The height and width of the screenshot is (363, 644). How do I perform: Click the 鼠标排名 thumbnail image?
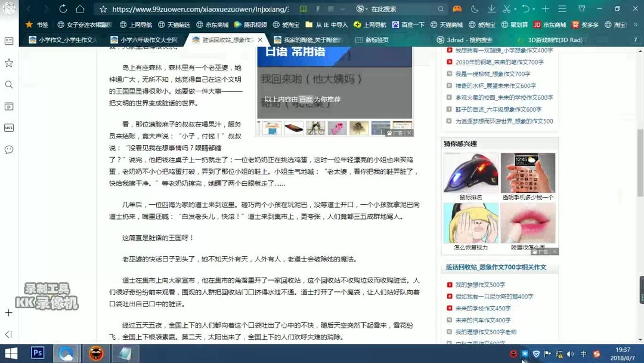470,173
